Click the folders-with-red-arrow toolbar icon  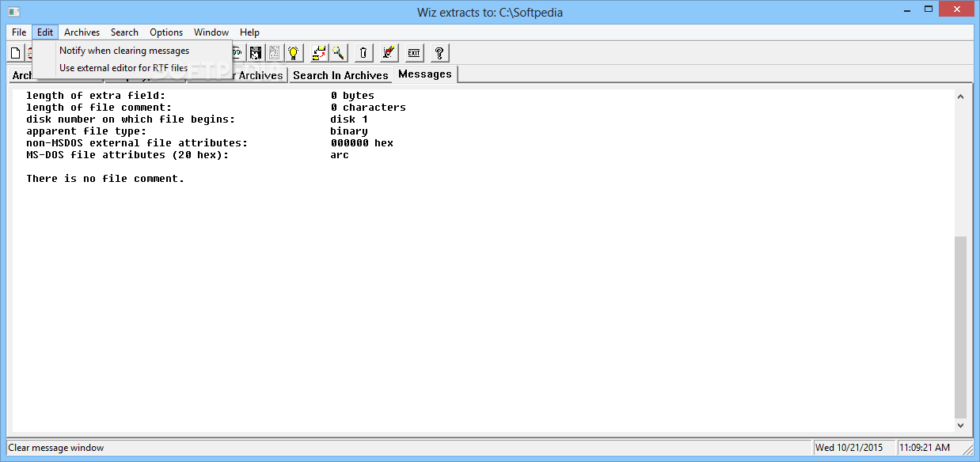319,53
